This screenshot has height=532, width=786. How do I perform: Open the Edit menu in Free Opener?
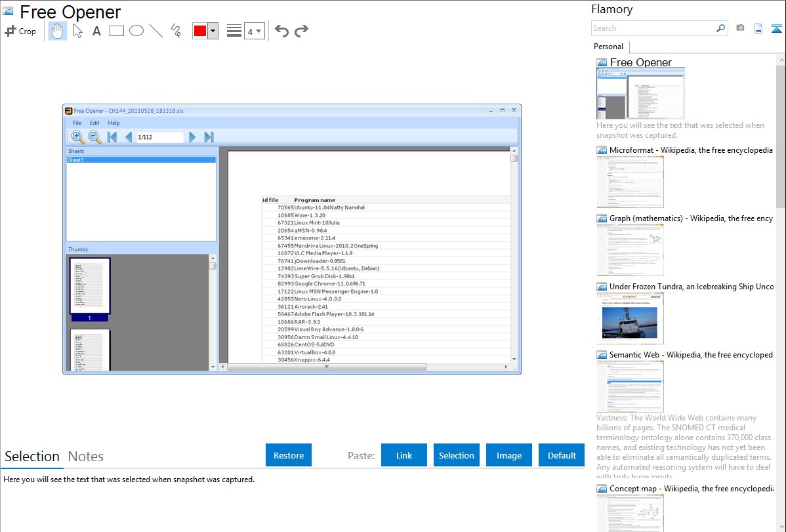pos(94,123)
